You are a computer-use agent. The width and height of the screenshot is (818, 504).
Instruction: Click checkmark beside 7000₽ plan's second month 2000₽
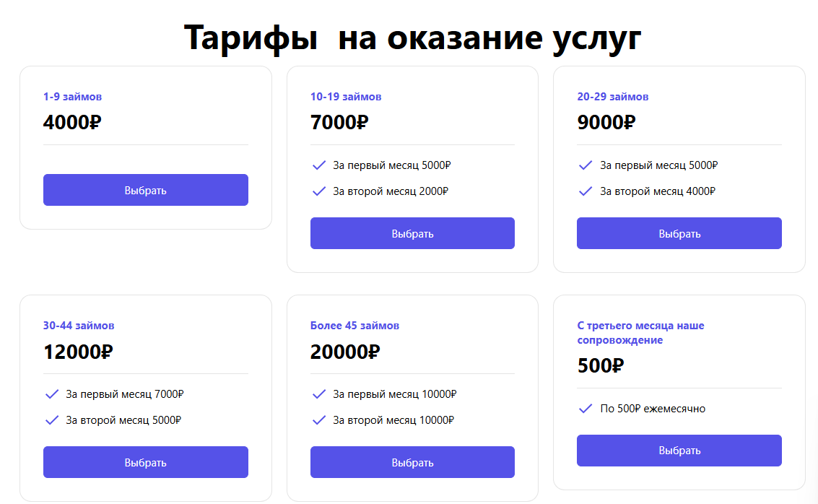tap(319, 191)
